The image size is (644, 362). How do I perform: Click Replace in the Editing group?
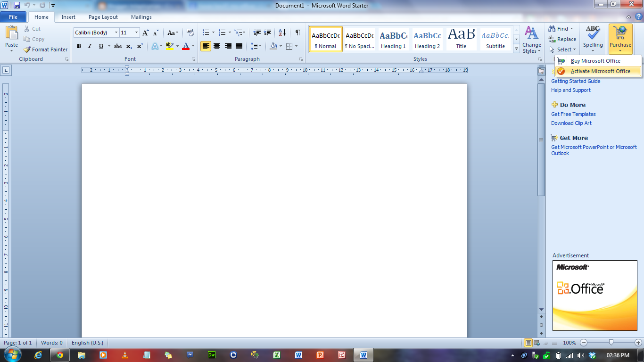[x=562, y=39]
